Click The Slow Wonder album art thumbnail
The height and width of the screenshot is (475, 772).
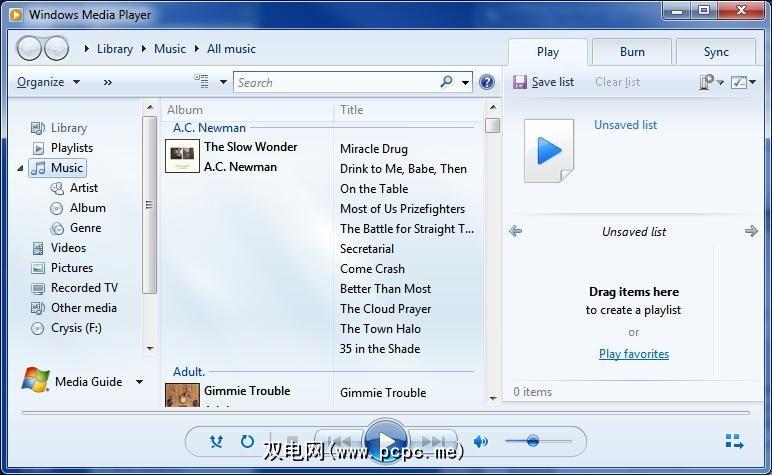pyautogui.click(x=182, y=156)
